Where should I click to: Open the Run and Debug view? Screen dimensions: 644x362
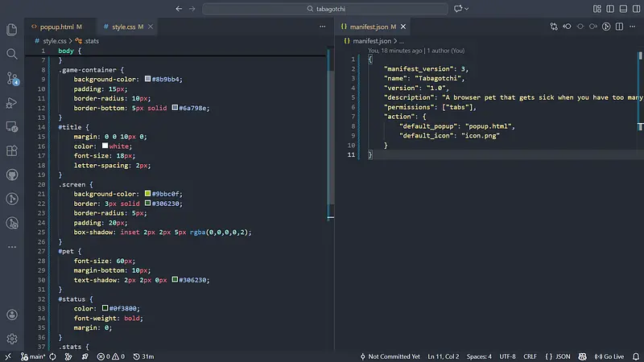pos(12,102)
